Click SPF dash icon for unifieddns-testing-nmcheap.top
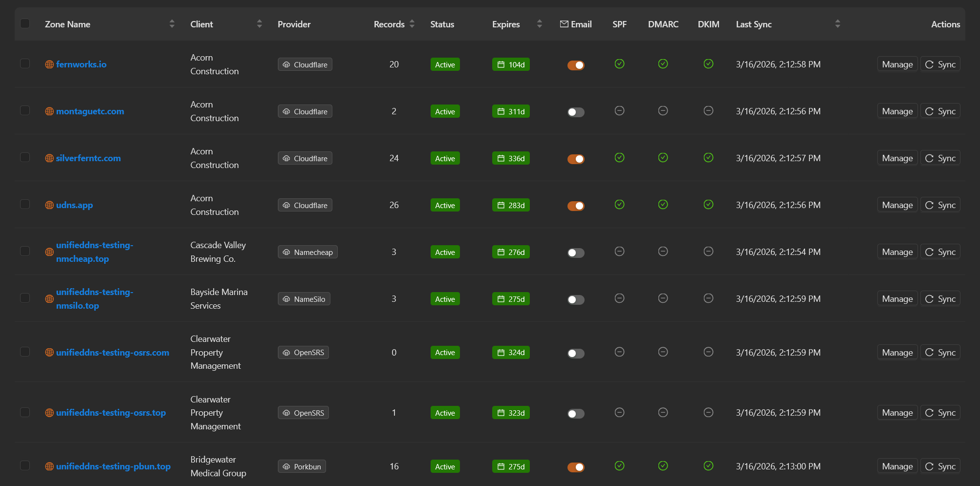980x486 pixels. click(x=619, y=252)
